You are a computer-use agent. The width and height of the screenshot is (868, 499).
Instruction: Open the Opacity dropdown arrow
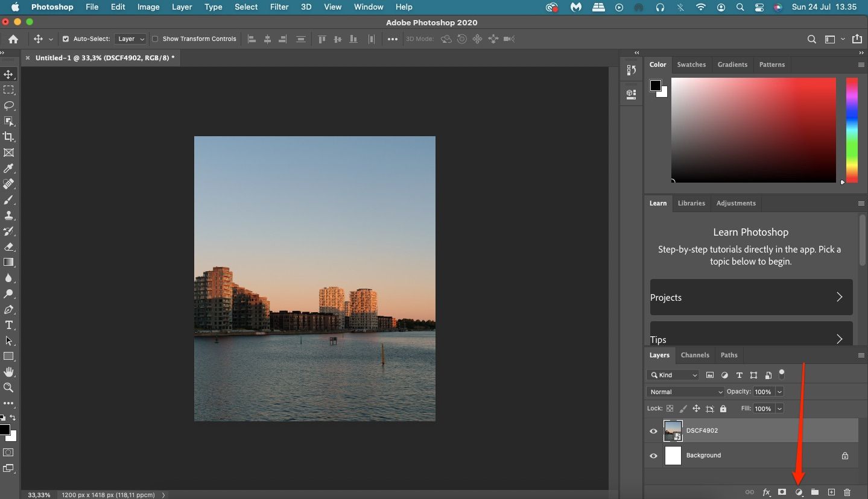pyautogui.click(x=778, y=392)
